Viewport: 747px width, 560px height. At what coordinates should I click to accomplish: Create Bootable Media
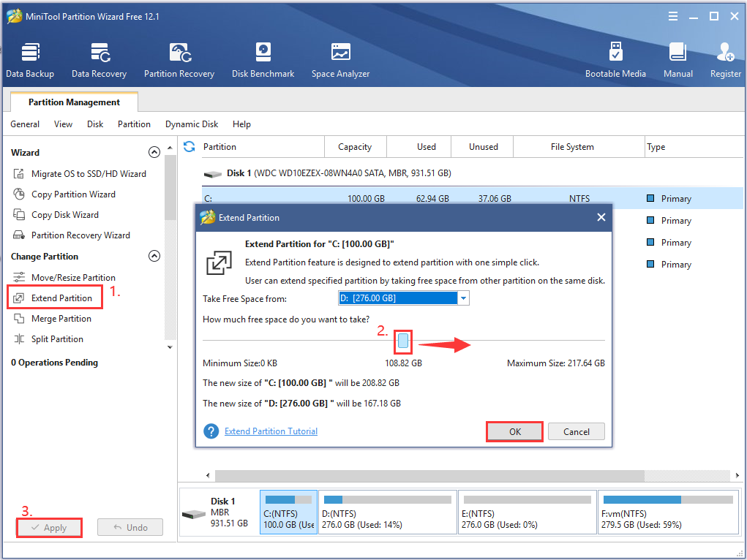[x=615, y=61]
